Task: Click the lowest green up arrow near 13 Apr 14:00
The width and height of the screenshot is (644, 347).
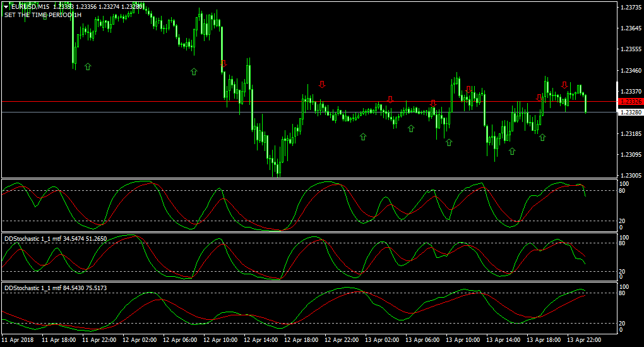Action: (x=512, y=151)
